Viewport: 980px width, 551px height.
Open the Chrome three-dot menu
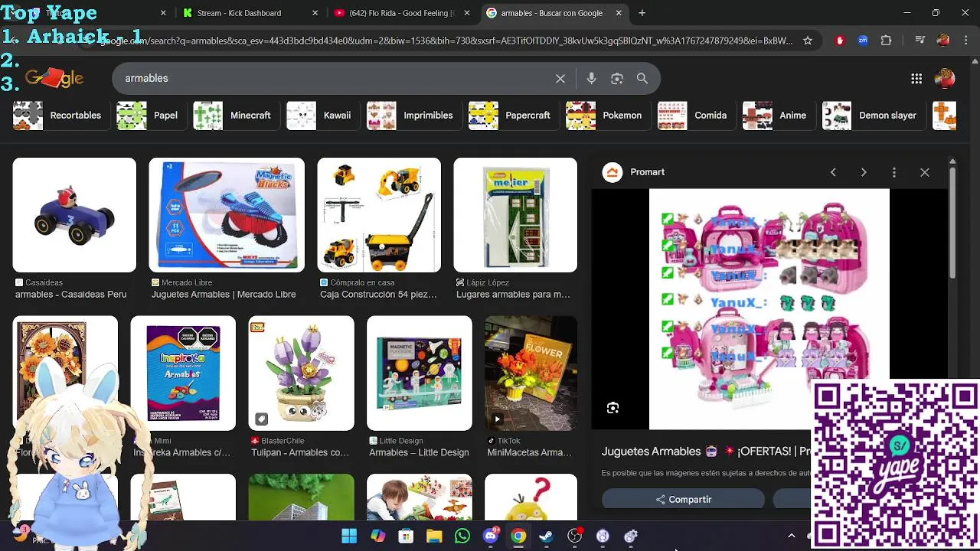[x=965, y=41]
